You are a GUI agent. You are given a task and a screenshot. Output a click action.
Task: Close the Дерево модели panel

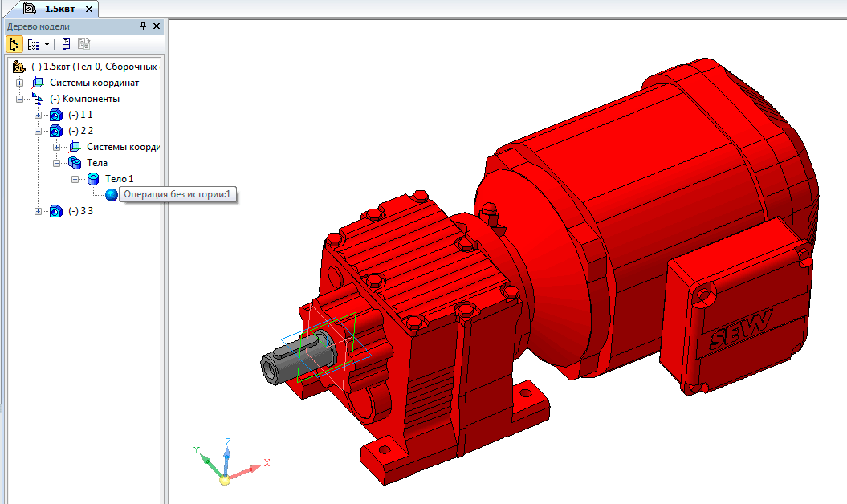click(157, 26)
